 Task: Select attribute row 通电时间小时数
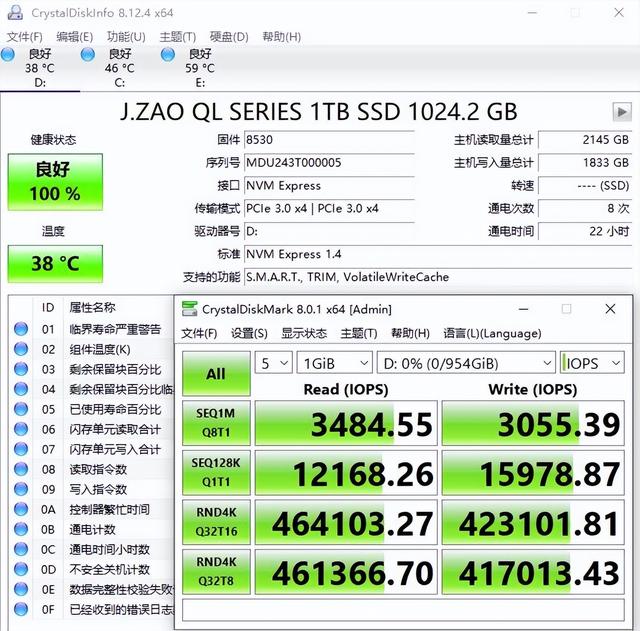pos(92,549)
